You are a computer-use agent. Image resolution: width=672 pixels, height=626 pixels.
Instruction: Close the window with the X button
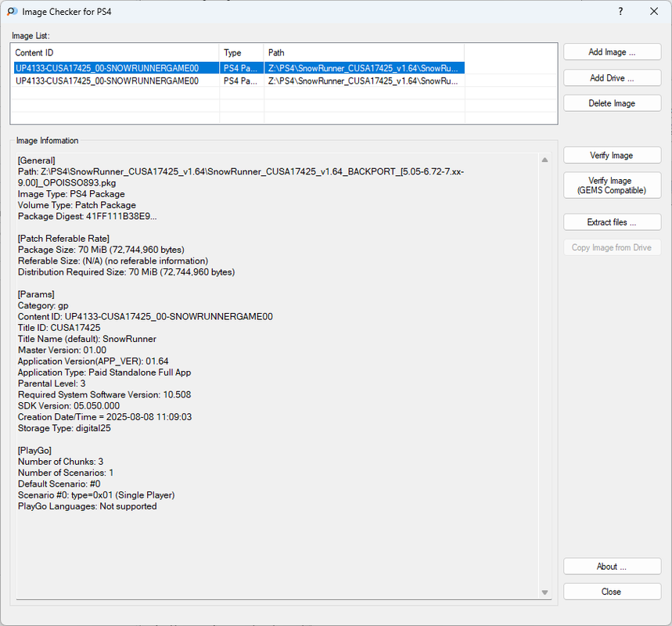[654, 12]
